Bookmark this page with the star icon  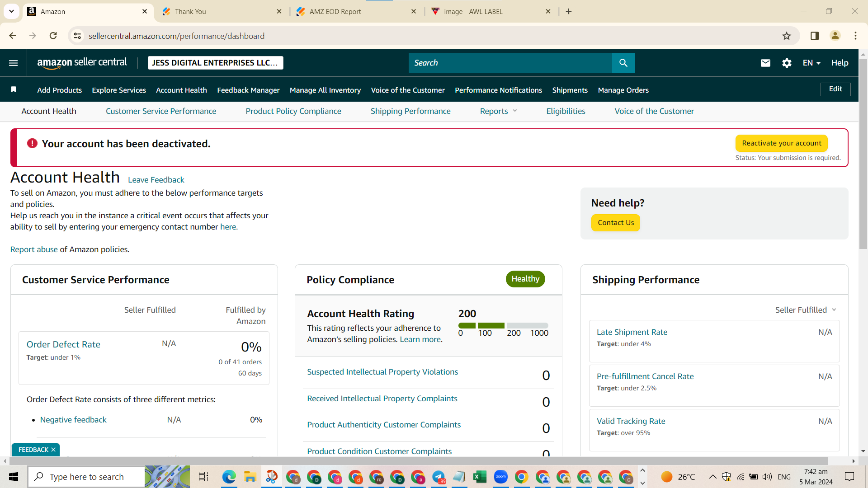[787, 36]
